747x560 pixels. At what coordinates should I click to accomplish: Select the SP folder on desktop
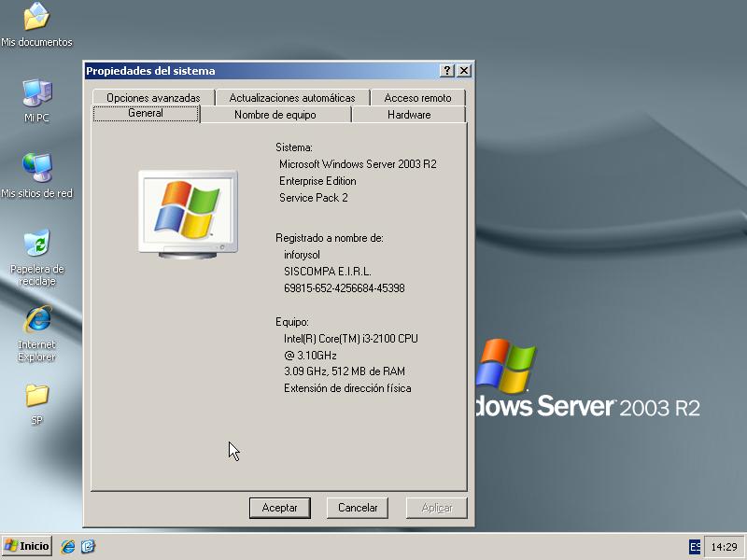tap(36, 404)
